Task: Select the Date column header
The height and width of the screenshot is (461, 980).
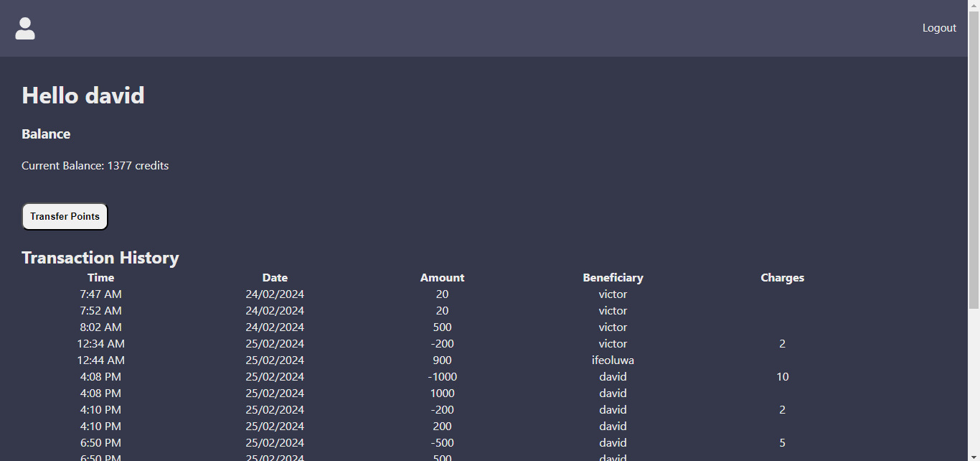Action: 275,278
